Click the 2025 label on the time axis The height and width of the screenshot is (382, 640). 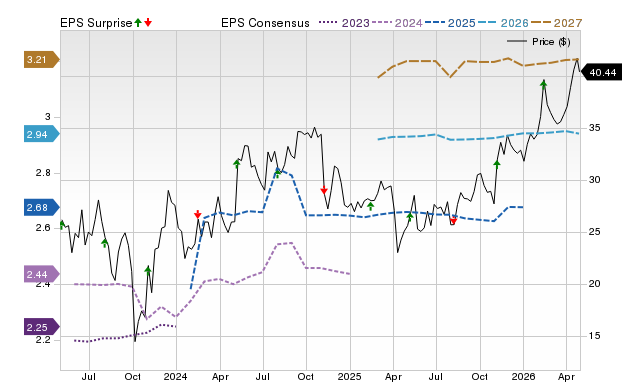[x=349, y=376]
